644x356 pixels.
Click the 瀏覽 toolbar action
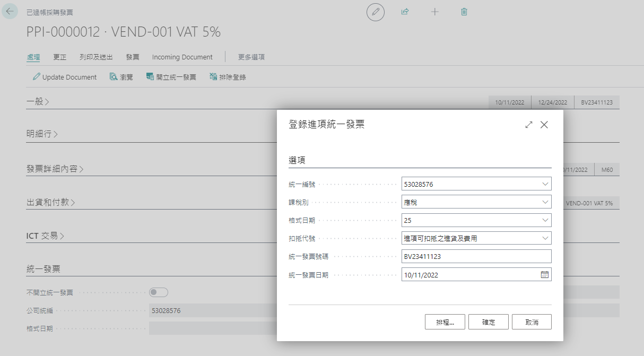121,77
